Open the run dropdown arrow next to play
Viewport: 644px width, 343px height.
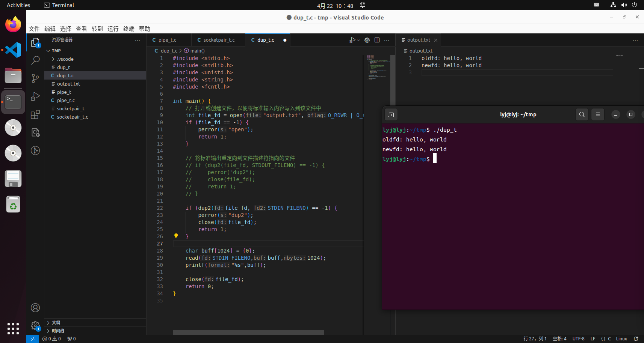(x=358, y=40)
